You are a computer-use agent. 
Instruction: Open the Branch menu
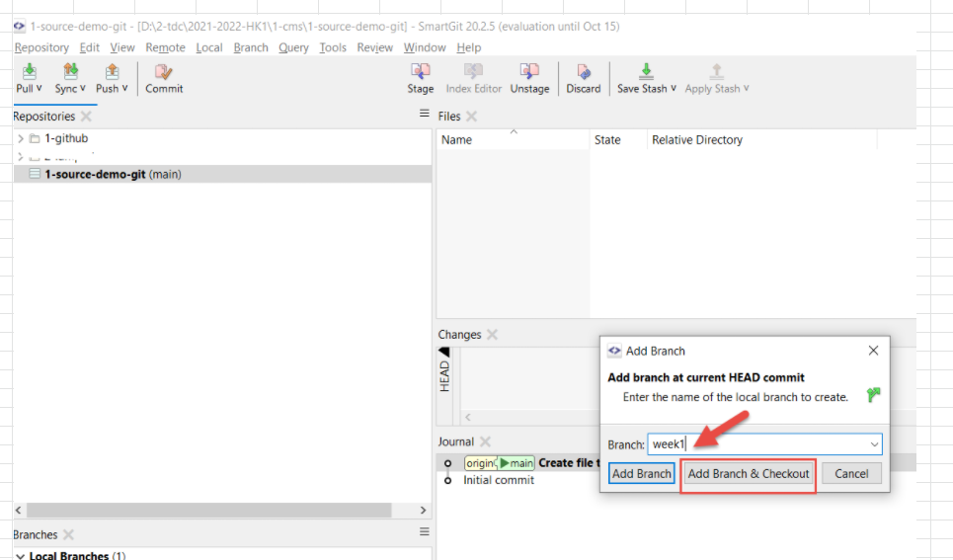251,47
